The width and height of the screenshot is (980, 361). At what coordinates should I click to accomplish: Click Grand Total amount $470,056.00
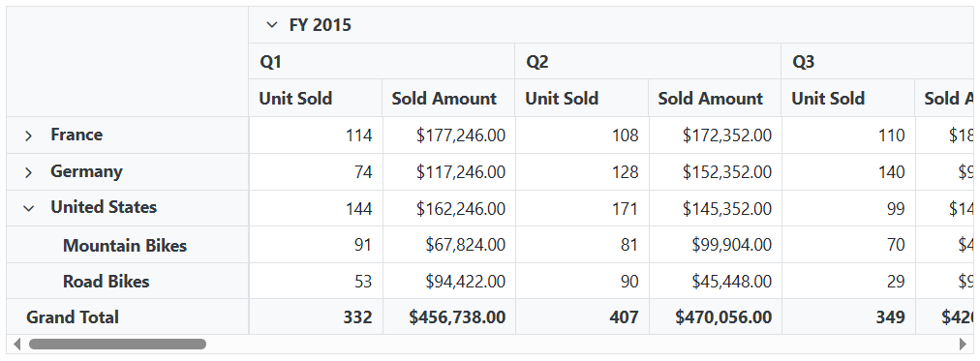(715, 316)
